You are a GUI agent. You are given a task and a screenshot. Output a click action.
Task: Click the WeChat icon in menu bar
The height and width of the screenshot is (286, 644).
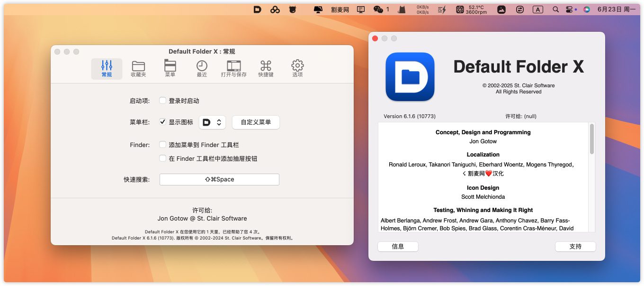pos(378,9)
